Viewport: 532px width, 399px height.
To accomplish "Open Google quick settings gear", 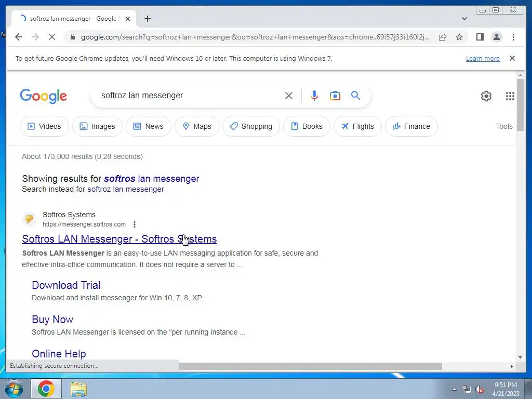I will point(486,96).
